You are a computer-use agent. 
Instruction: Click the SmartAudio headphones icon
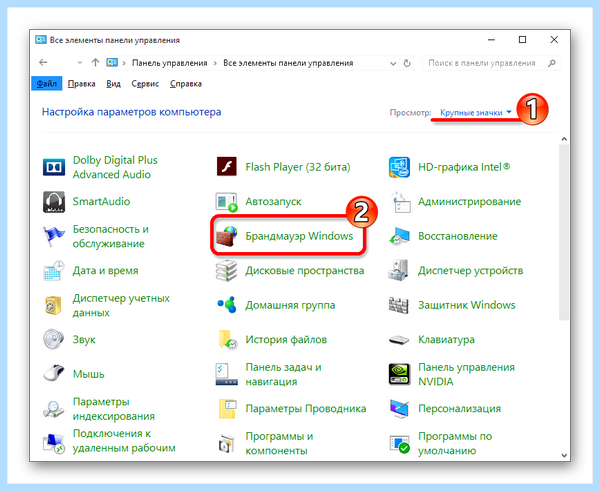pyautogui.click(x=54, y=202)
